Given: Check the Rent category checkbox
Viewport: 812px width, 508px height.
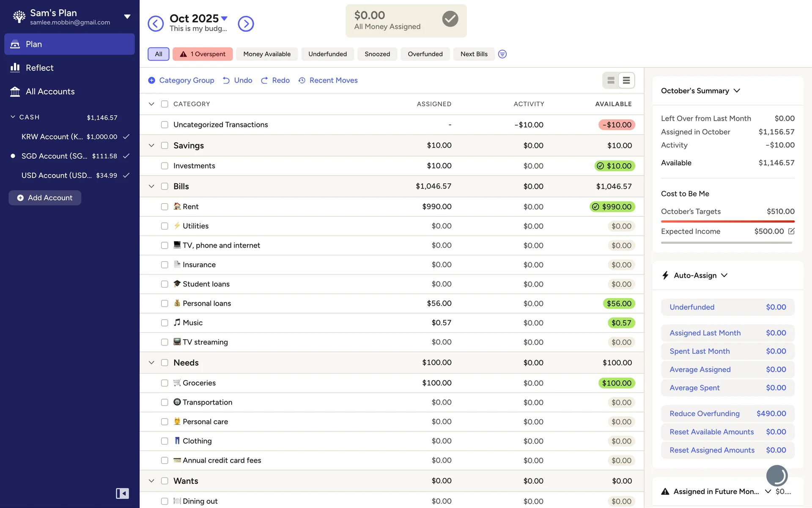Looking at the screenshot, I should pos(165,207).
